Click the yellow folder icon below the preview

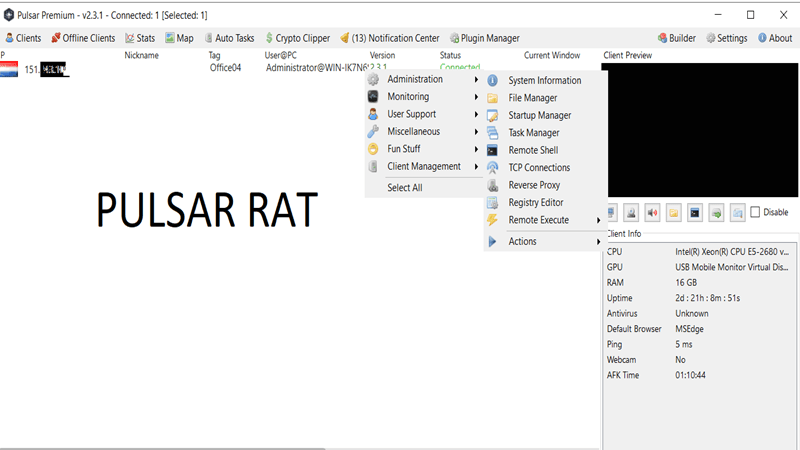tap(674, 212)
